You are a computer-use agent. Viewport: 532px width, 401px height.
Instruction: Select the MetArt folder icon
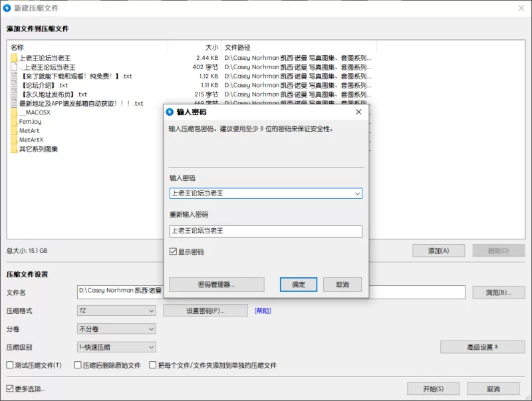pos(13,130)
